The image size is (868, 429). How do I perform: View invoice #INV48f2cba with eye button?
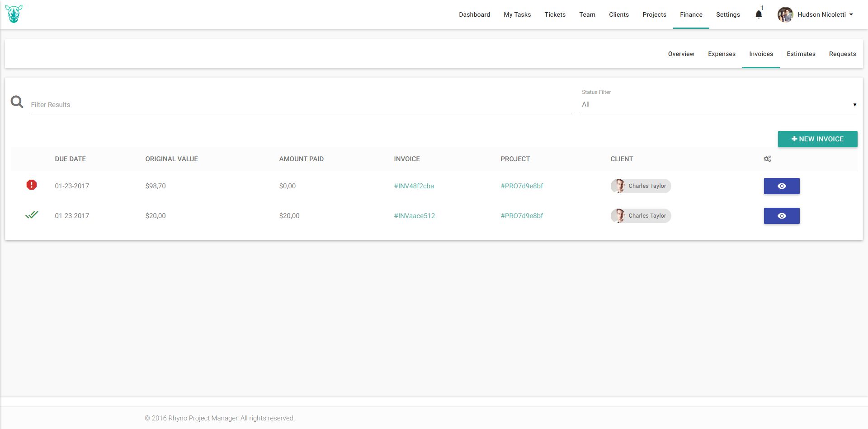[782, 186]
